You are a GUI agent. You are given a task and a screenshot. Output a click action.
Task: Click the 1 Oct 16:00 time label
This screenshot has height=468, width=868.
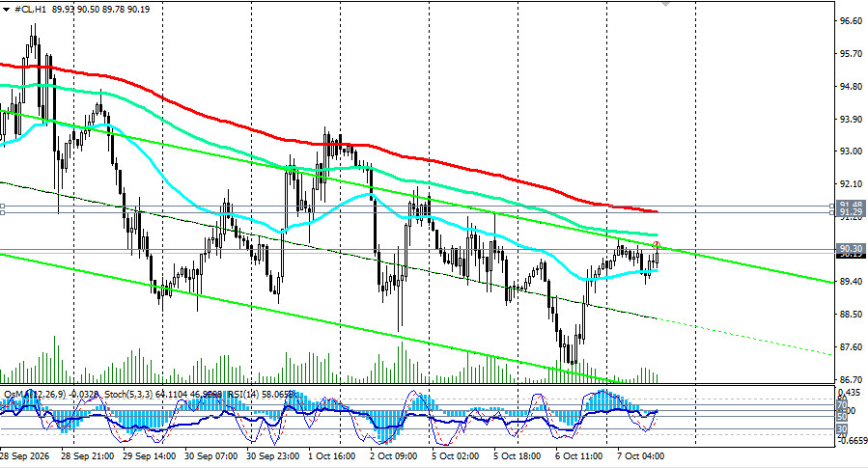coord(331,456)
